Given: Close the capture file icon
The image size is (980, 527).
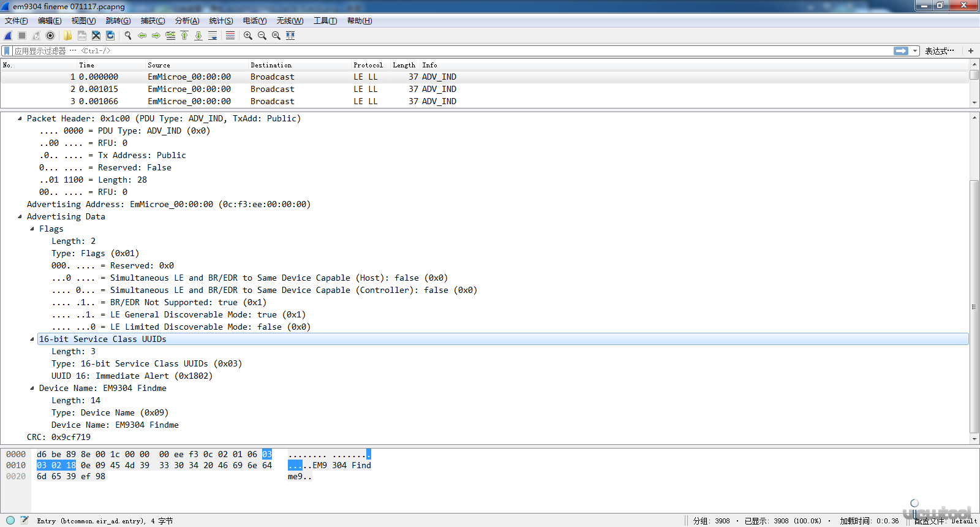Looking at the screenshot, I should click(x=96, y=36).
